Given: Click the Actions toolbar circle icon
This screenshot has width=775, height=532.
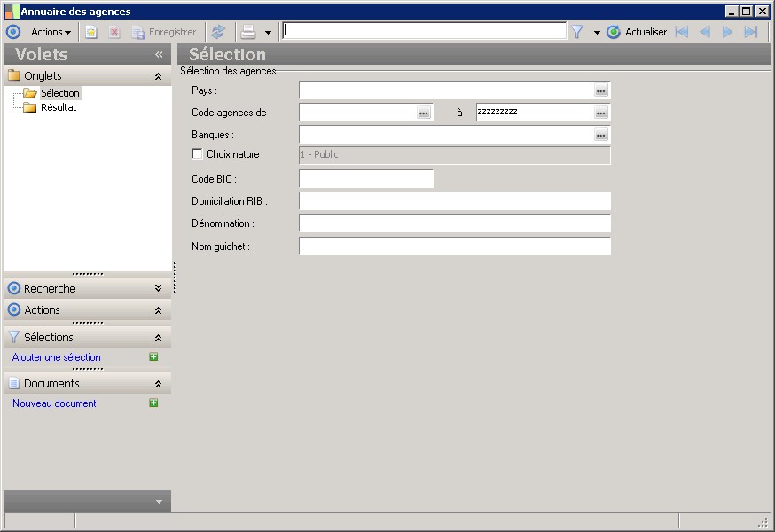Looking at the screenshot, I should (13, 32).
